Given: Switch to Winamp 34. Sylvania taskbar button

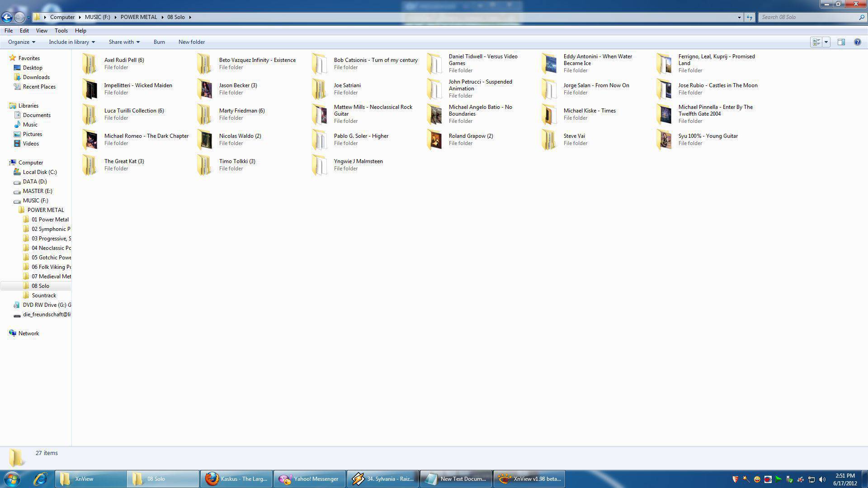Looking at the screenshot, I should [383, 479].
